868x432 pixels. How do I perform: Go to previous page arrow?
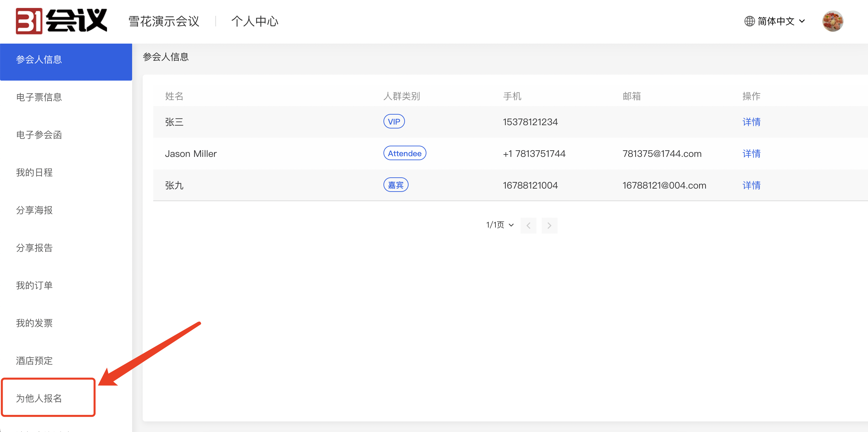(528, 226)
